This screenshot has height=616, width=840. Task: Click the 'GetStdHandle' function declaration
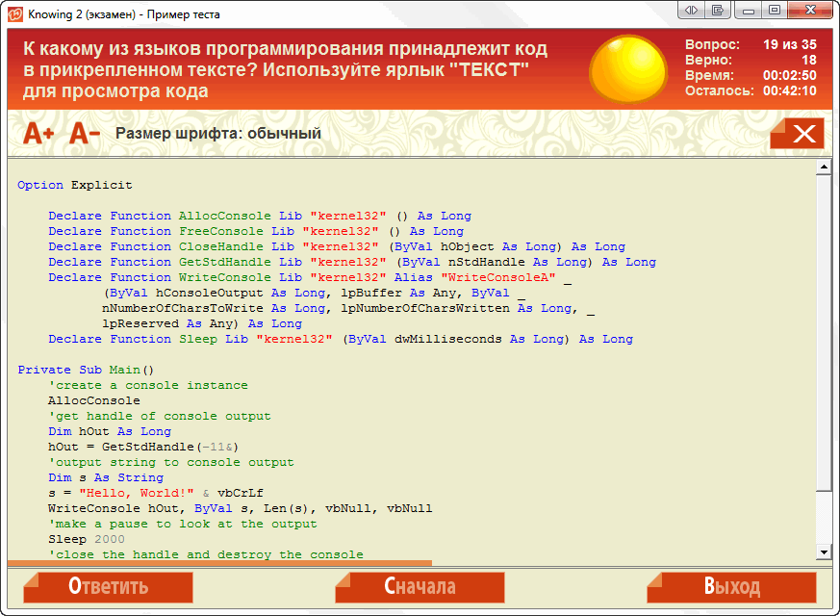pyautogui.click(x=352, y=263)
